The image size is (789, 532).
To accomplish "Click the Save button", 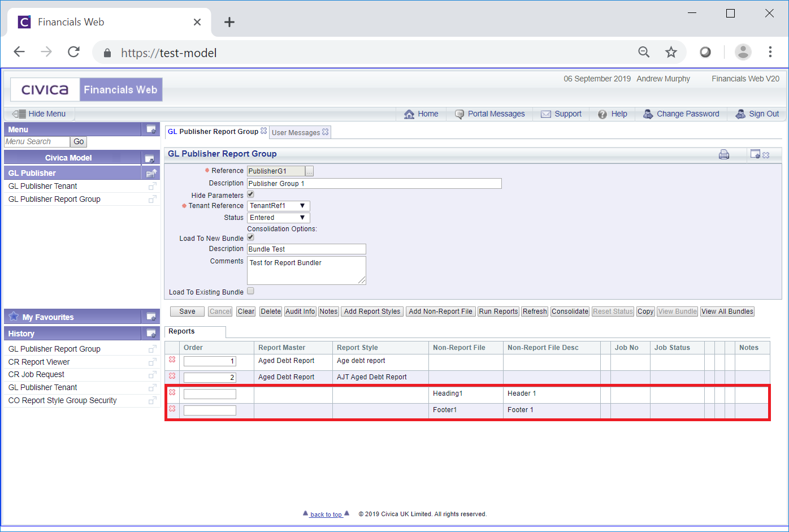I will coord(187,312).
